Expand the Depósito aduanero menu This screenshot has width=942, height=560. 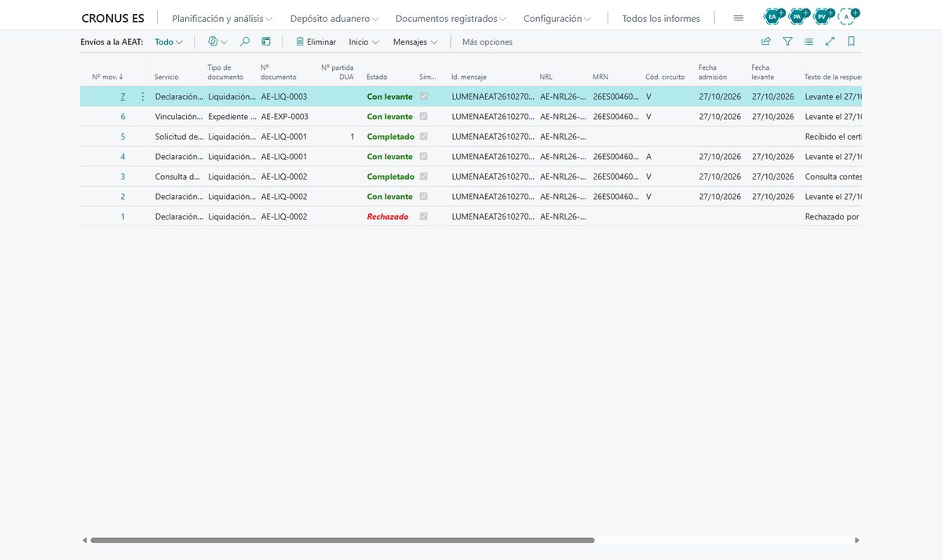[334, 18]
